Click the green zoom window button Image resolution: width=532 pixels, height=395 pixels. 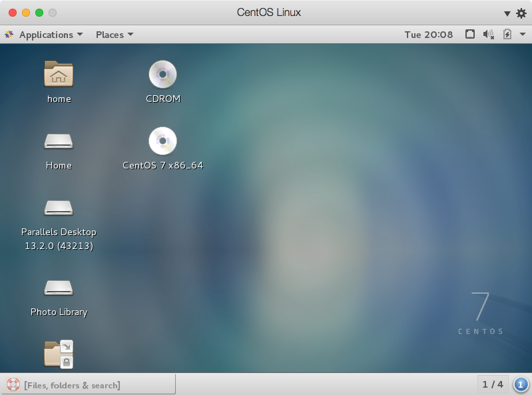(39, 13)
